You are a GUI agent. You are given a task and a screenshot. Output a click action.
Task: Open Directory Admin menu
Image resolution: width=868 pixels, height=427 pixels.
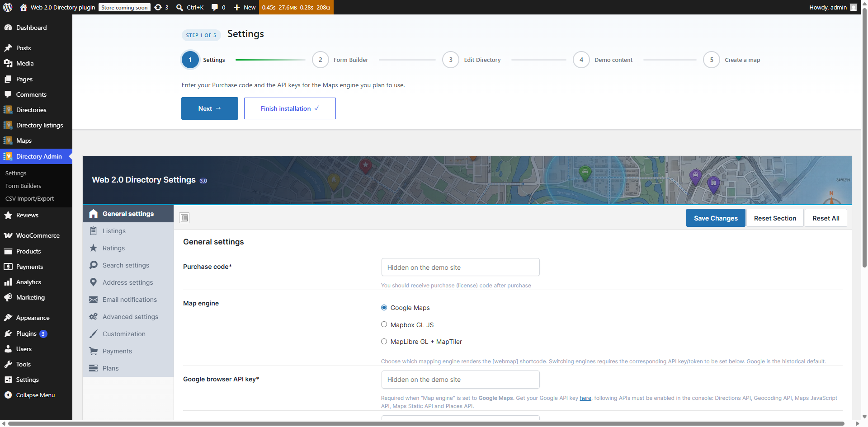(36, 156)
